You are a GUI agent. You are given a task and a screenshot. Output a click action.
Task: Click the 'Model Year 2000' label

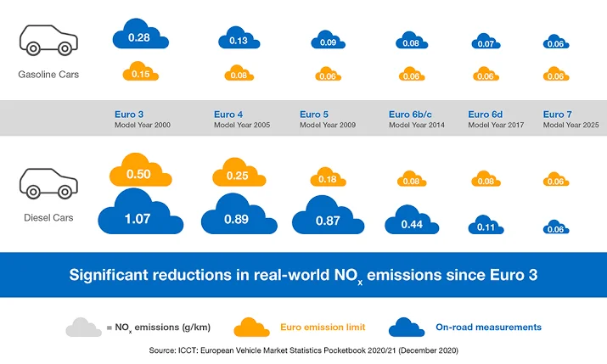pos(143,125)
